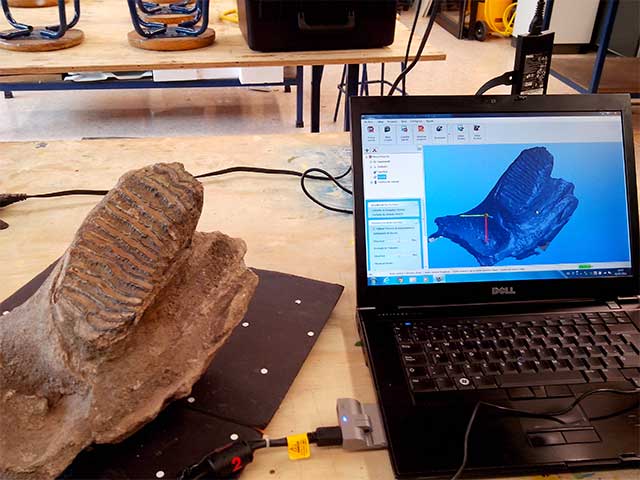This screenshot has width=640, height=480.
Task: Collapse the root project node in the tree
Action: click(x=367, y=157)
